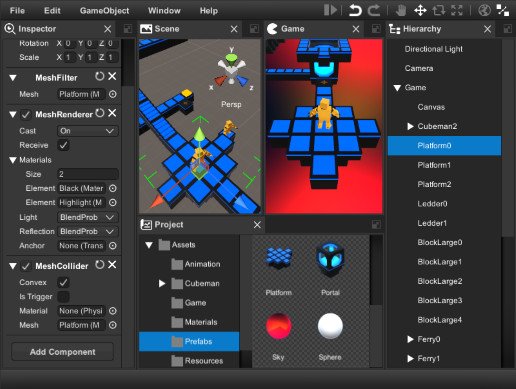
Task: Remove the MeshCollider component
Action: [112, 265]
